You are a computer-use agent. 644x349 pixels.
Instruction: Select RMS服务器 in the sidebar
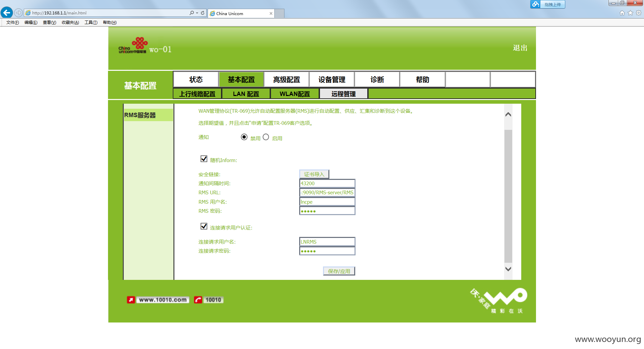click(148, 115)
